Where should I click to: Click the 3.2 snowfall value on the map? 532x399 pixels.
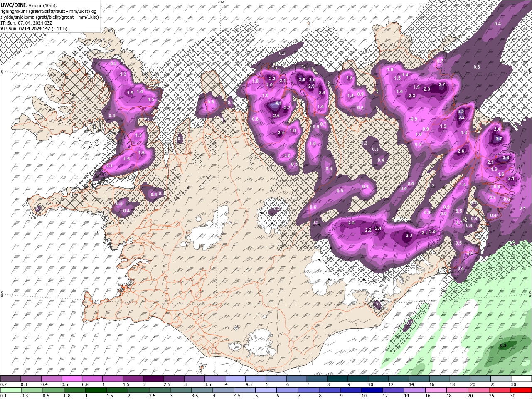[461, 117]
